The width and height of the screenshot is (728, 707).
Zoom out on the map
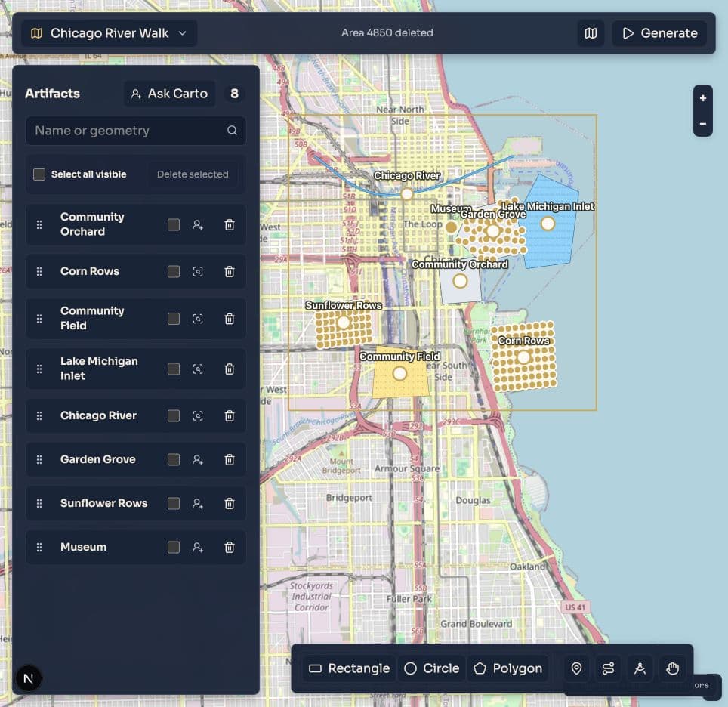(703, 124)
